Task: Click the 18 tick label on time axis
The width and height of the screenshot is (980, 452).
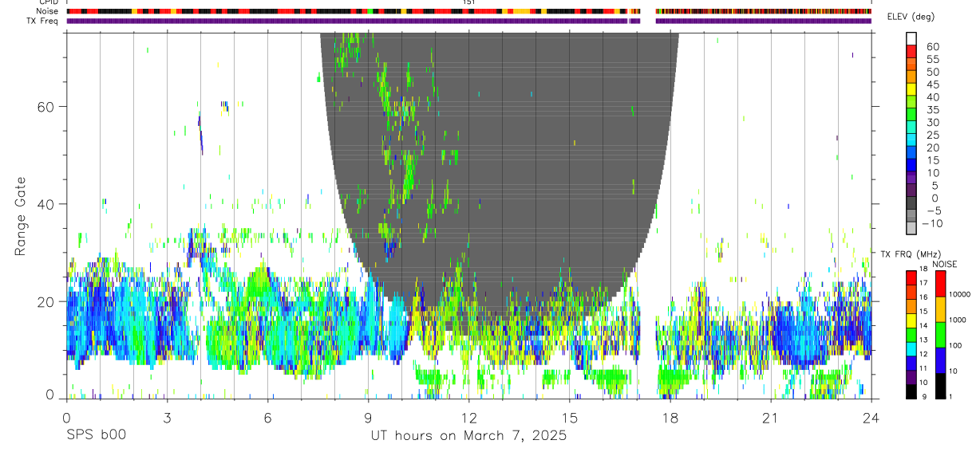Action: coord(670,419)
